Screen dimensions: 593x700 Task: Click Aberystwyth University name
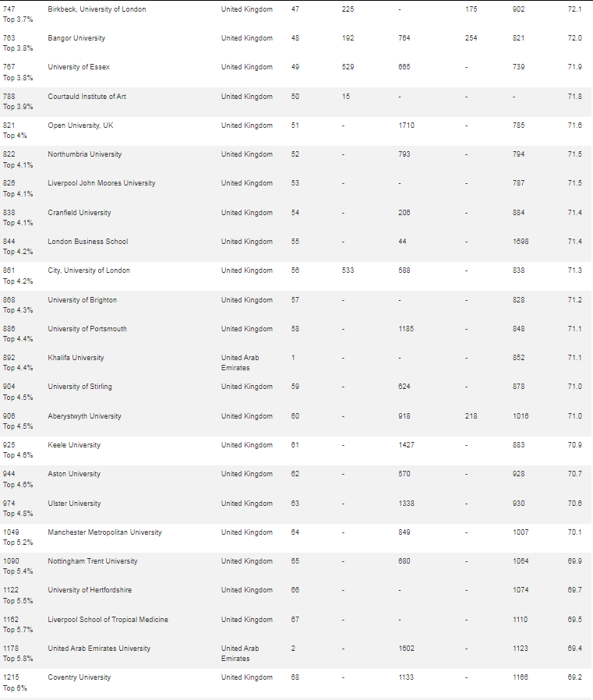(x=84, y=416)
